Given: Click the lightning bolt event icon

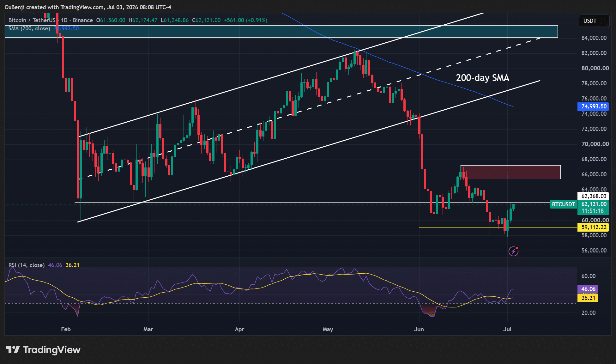Looking at the screenshot, I should (513, 251).
